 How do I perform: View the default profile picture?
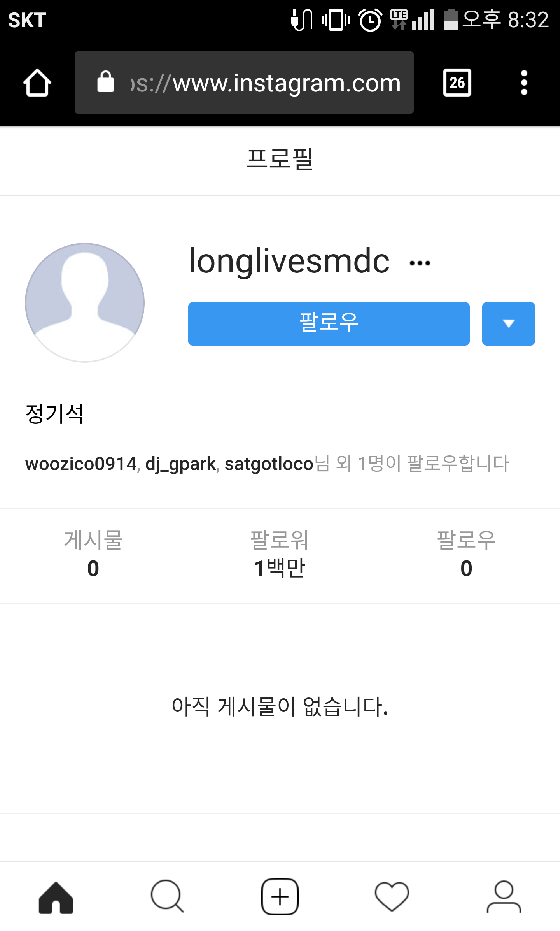click(85, 303)
